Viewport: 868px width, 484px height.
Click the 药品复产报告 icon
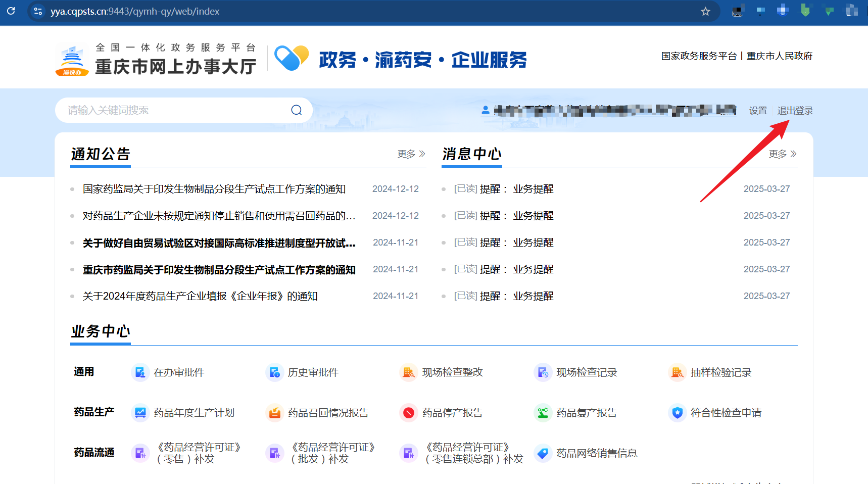pyautogui.click(x=543, y=413)
